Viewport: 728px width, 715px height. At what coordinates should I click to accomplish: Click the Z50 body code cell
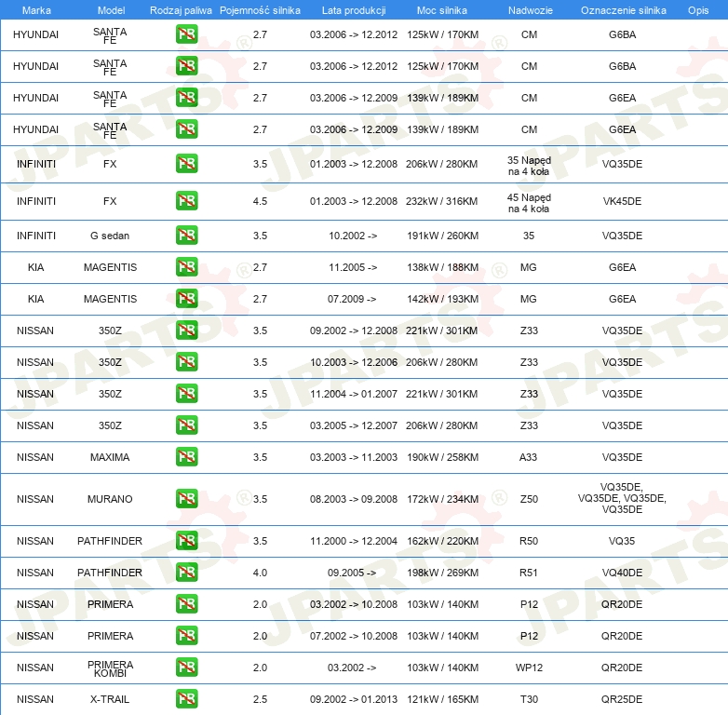(529, 499)
